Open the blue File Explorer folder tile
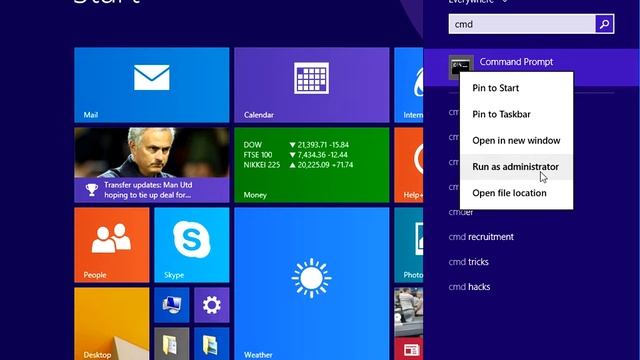The height and width of the screenshot is (360, 640). (x=211, y=344)
